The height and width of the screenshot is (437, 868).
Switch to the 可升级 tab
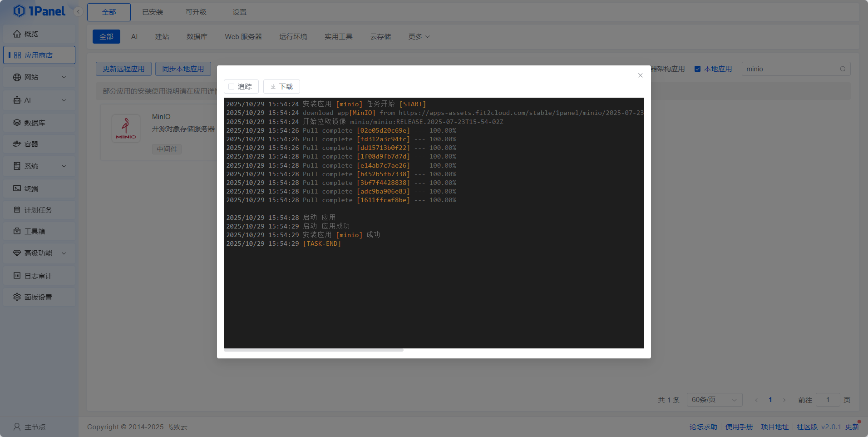tap(196, 12)
